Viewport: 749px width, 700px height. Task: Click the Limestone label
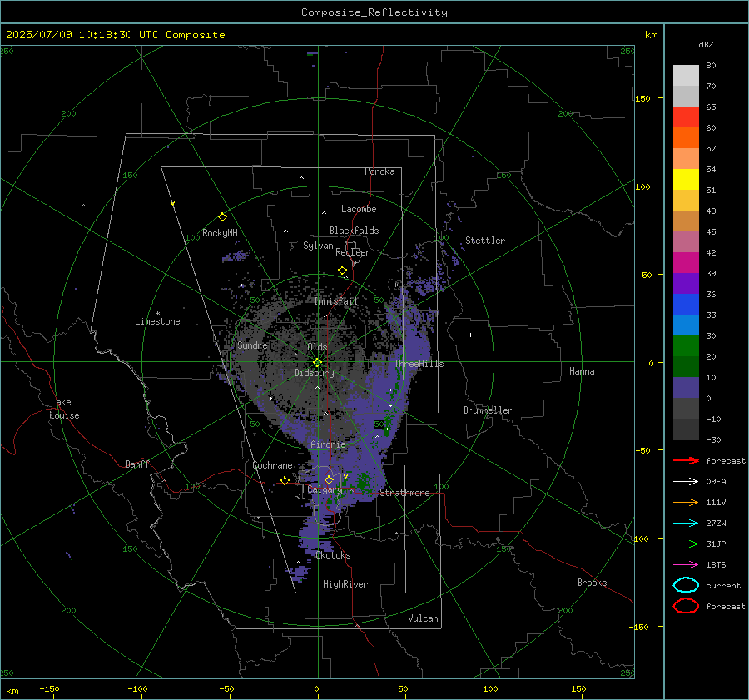(157, 321)
